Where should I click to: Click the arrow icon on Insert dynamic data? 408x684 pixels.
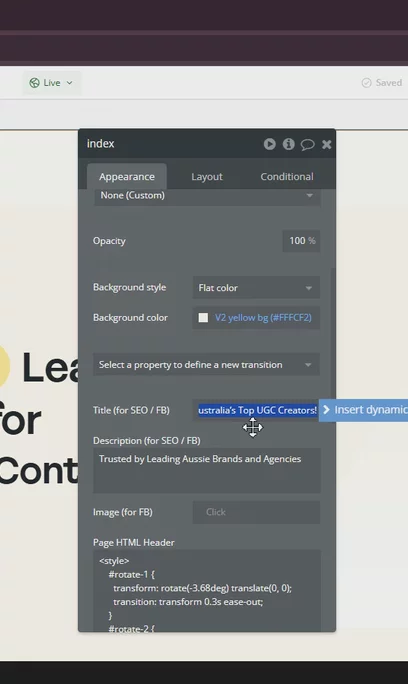(x=326, y=410)
